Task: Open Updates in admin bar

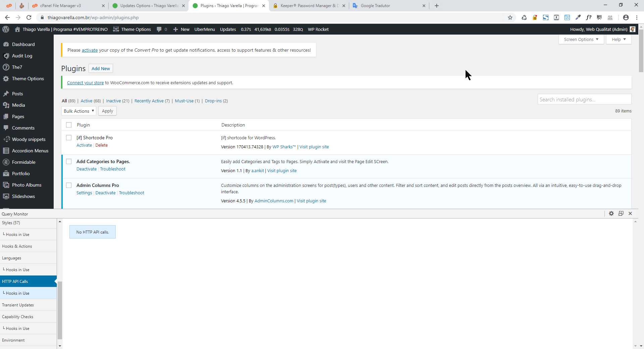Action: tap(228, 29)
